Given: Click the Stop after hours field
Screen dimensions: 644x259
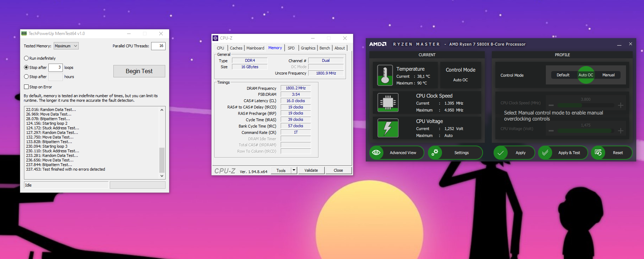Looking at the screenshot, I should pos(55,77).
